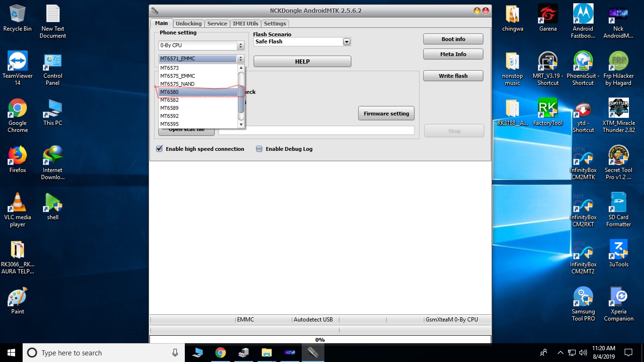Click the Boot info button
This screenshot has width=644, height=362.
453,39
